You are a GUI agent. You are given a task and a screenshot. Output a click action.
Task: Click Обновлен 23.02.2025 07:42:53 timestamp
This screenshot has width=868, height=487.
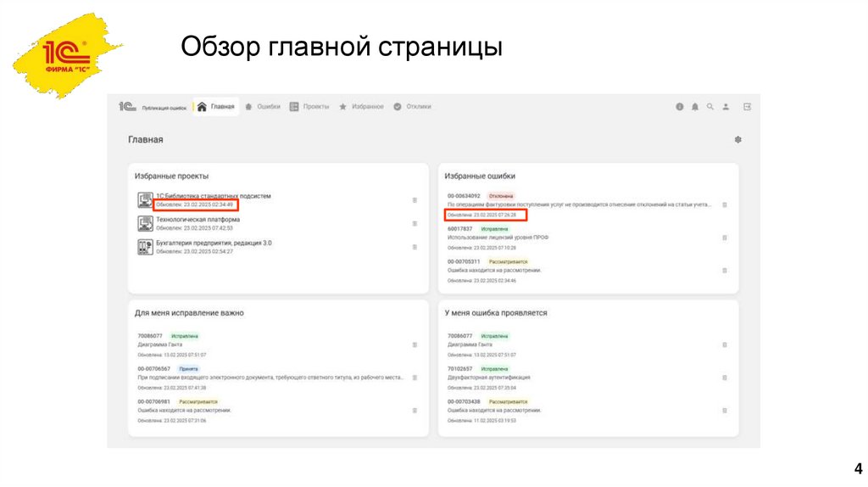point(194,227)
